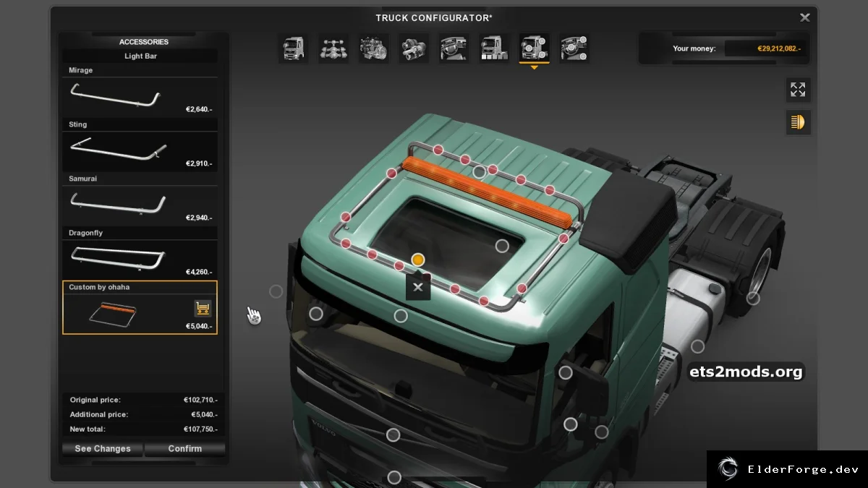Click the shopping cart icon on Custom by ohaha
Screen dimensions: 868x488
(x=203, y=309)
